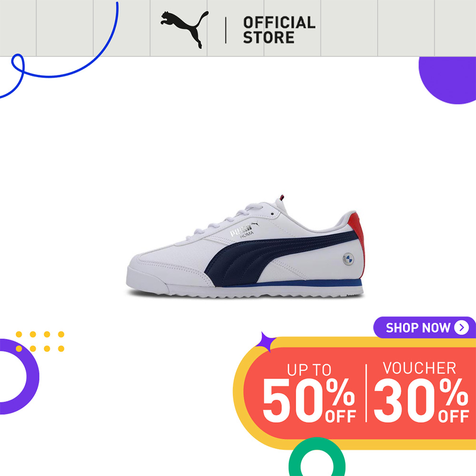This screenshot has height=476, width=476.
Task: Click the purple four-point star sparkle
Action: (265, 341)
